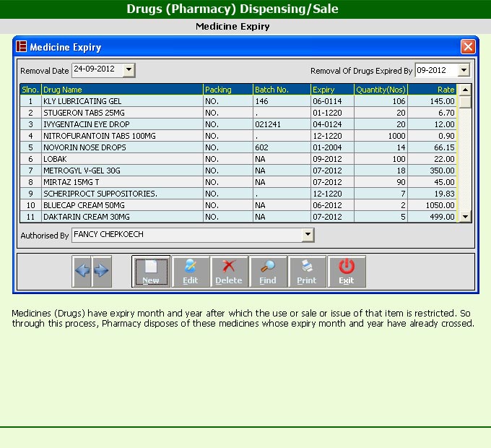Select the LOBAK drug row

238,159
